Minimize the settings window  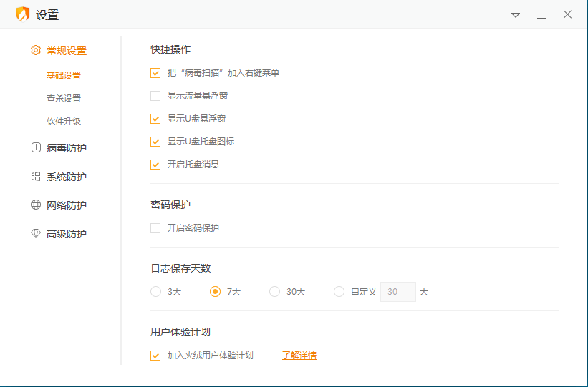(541, 14)
